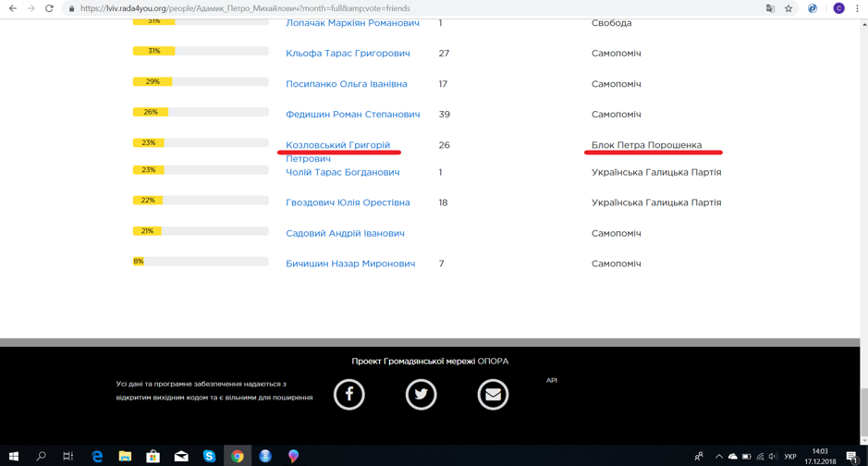Click the address bar URL
This screenshot has width=868, height=466.
(x=245, y=8)
